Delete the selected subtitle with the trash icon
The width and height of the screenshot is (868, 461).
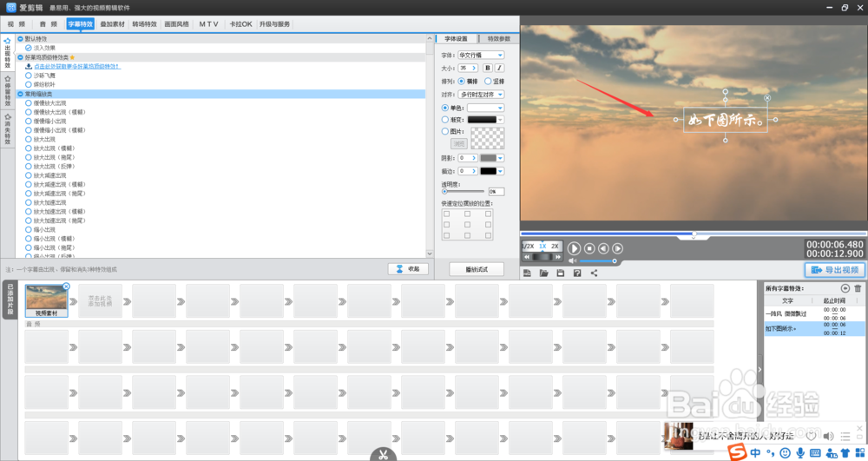coord(858,288)
